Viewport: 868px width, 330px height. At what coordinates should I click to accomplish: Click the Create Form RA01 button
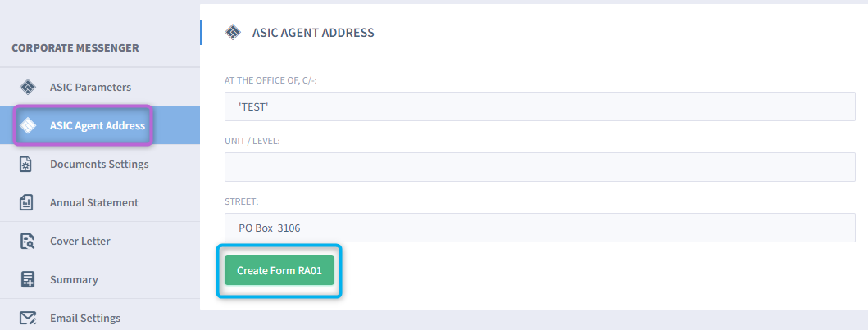[x=279, y=270]
